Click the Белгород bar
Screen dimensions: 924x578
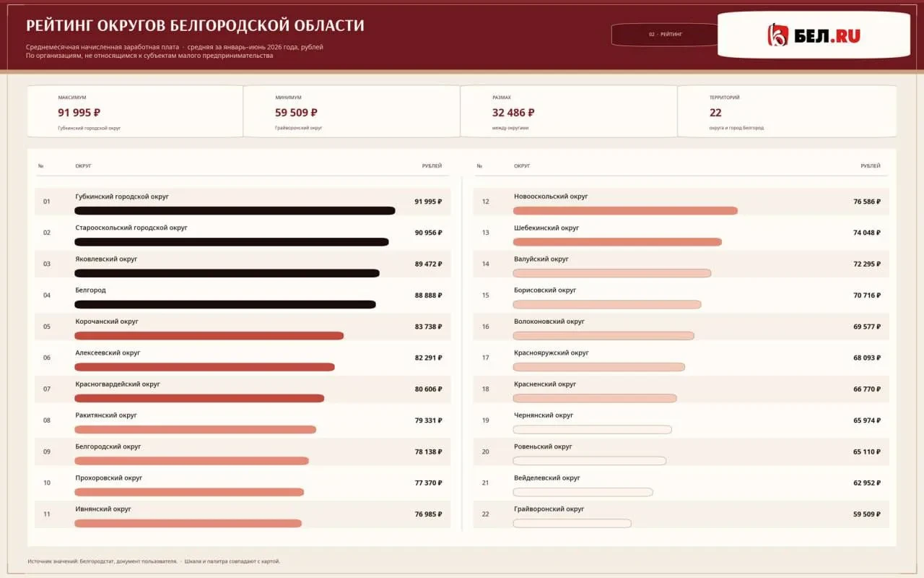pyautogui.click(x=225, y=304)
